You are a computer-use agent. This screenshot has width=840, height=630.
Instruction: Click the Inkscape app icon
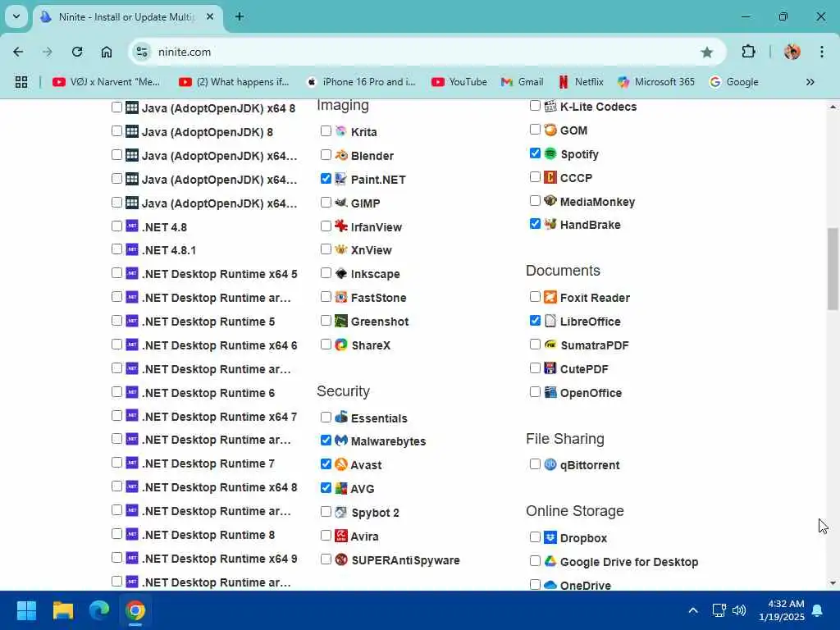tap(340, 273)
